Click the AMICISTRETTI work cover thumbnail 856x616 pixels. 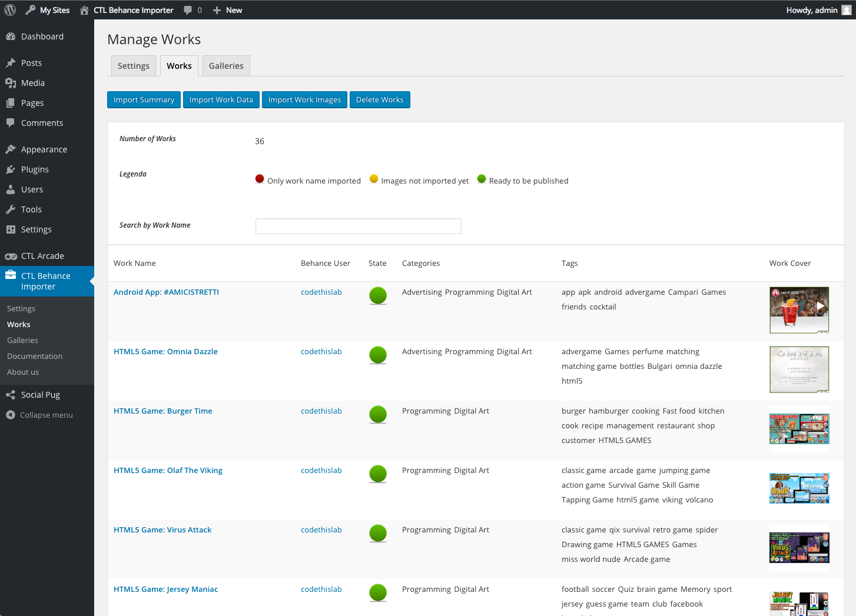[x=799, y=309]
